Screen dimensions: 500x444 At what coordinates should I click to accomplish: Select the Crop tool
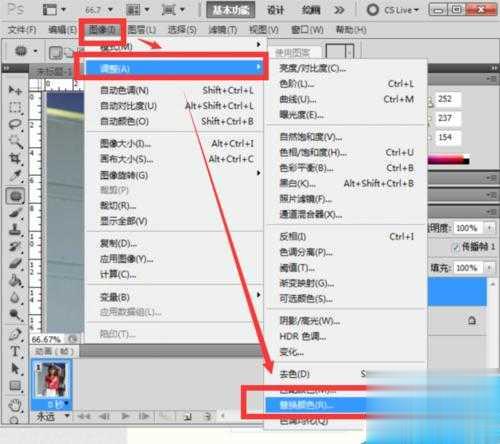[x=15, y=158]
